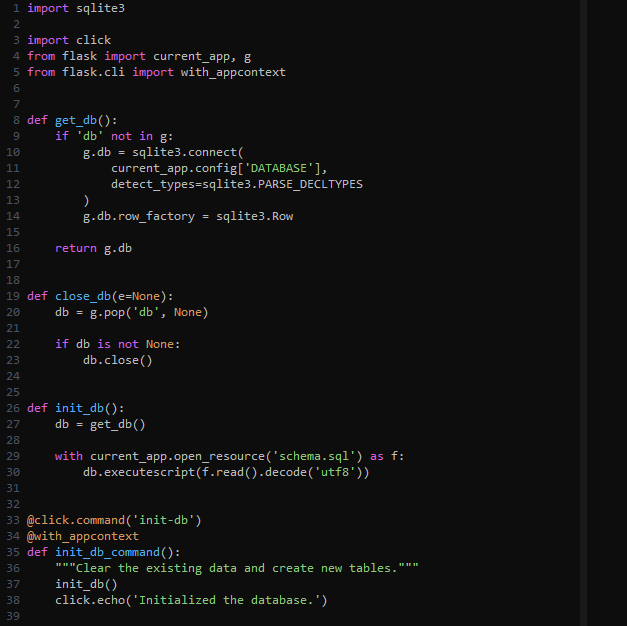Click the vertical scrollbar at right edge
Screen dimensions: 627x626
pyautogui.click(x=583, y=313)
